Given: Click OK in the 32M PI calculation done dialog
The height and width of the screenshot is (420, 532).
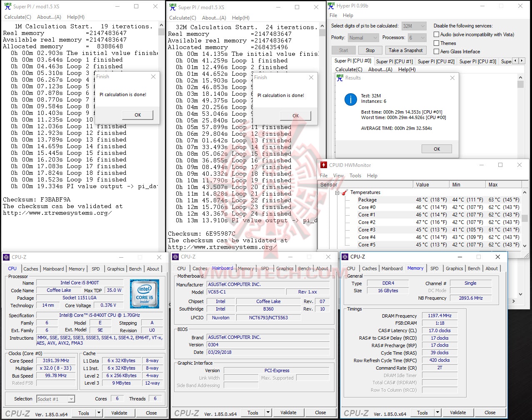Looking at the screenshot, I should point(296,116).
